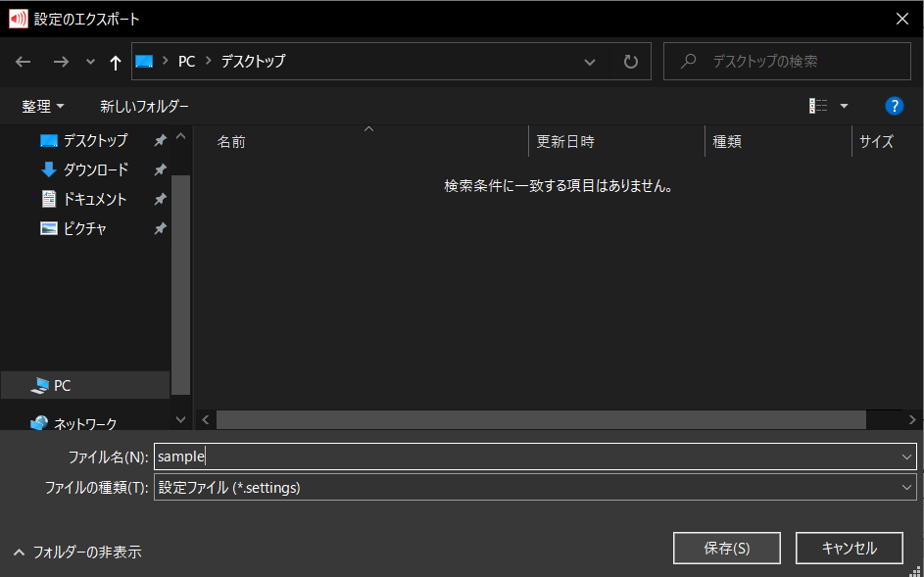924x577 pixels.
Task: Open the 整理 menu
Action: pyautogui.click(x=43, y=107)
